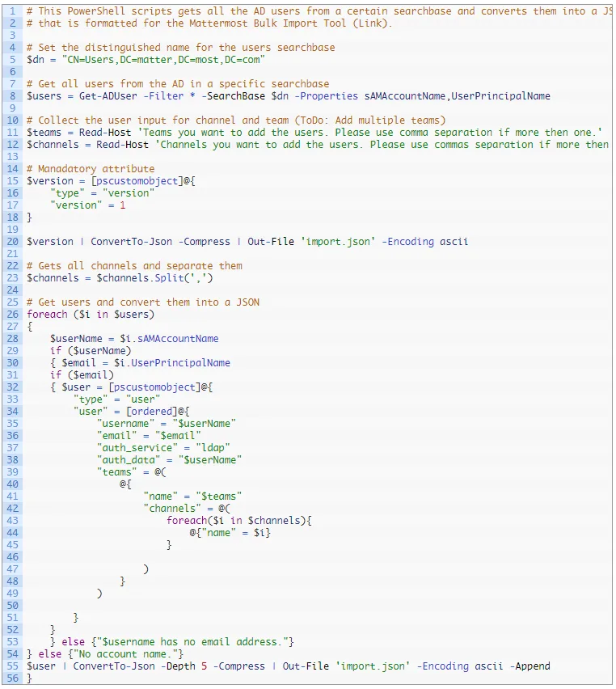The image size is (616, 689).
Task: Click the -Properties parameter
Action: [327, 96]
